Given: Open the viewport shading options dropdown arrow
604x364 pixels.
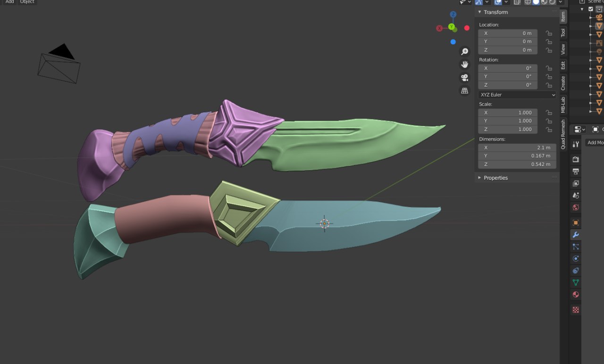Looking at the screenshot, I should [x=560, y=2].
